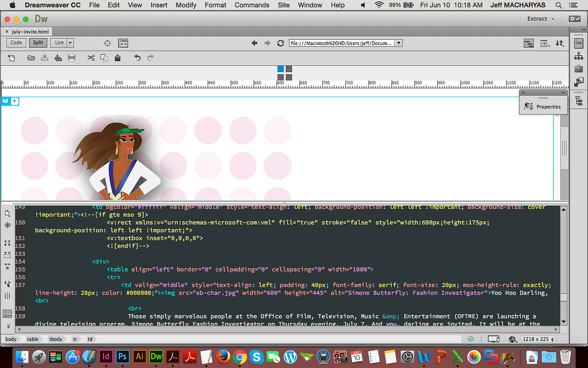Open the Properties panel

[x=543, y=106]
